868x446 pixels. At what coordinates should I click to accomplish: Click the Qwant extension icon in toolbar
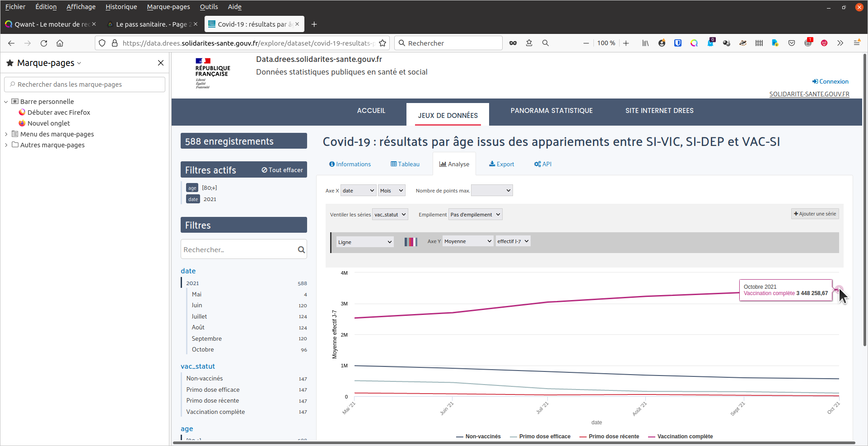tap(694, 43)
